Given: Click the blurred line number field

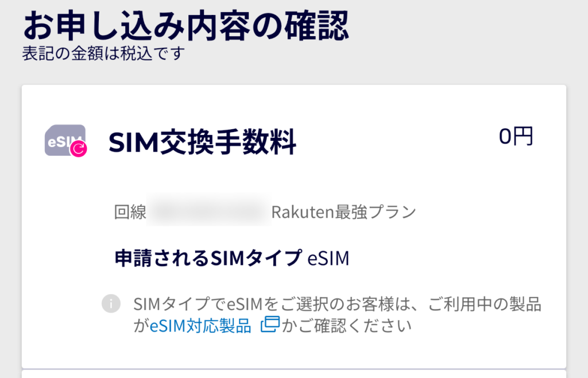Looking at the screenshot, I should (x=208, y=211).
